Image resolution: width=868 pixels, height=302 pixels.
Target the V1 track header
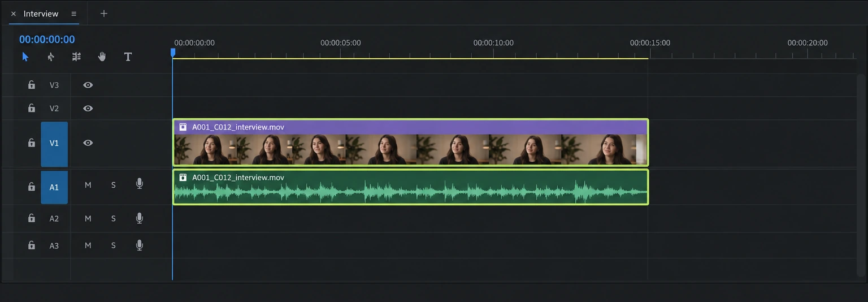[54, 143]
